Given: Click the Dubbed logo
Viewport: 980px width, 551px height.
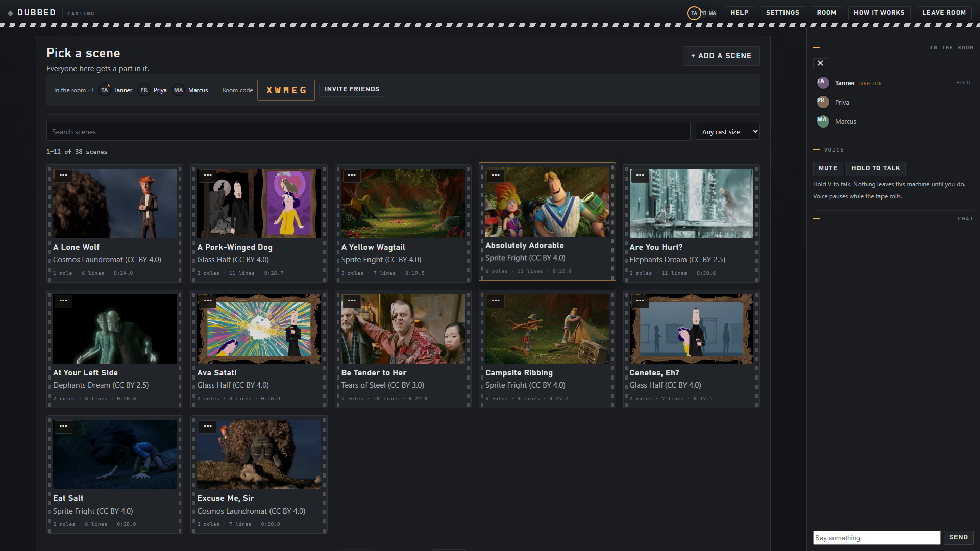Looking at the screenshot, I should (32, 13).
